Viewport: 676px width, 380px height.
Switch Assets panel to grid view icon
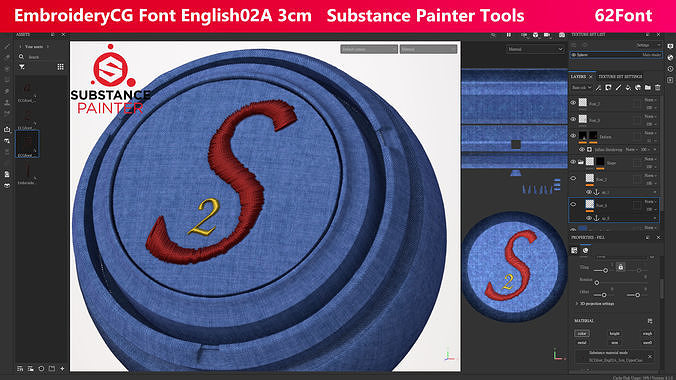(60, 67)
